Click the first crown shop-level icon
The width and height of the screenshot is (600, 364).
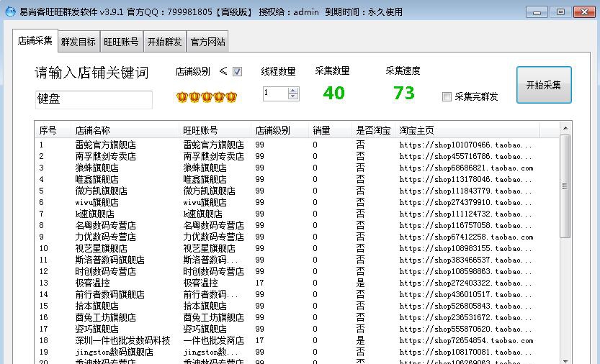pos(182,96)
